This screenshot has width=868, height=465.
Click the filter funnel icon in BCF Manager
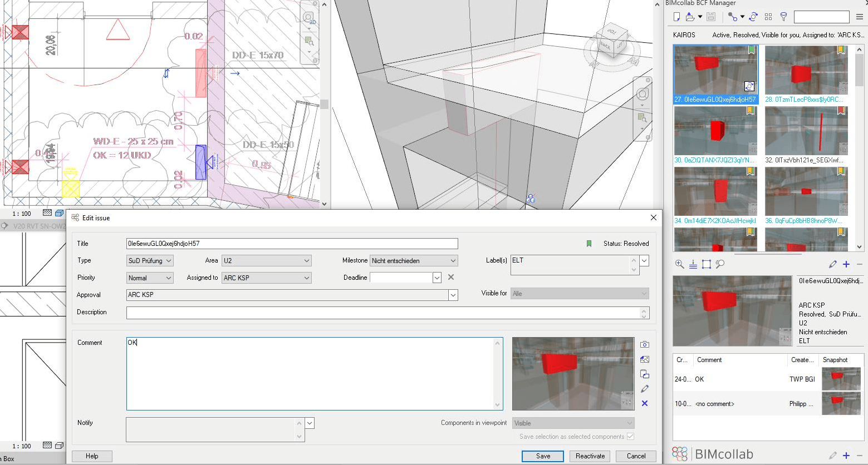(x=783, y=17)
